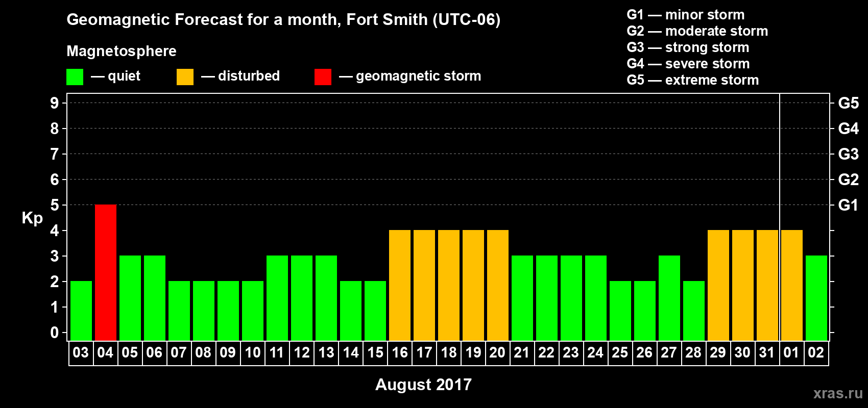
Task: Click date label 10 on the axis
Action: pos(252,353)
